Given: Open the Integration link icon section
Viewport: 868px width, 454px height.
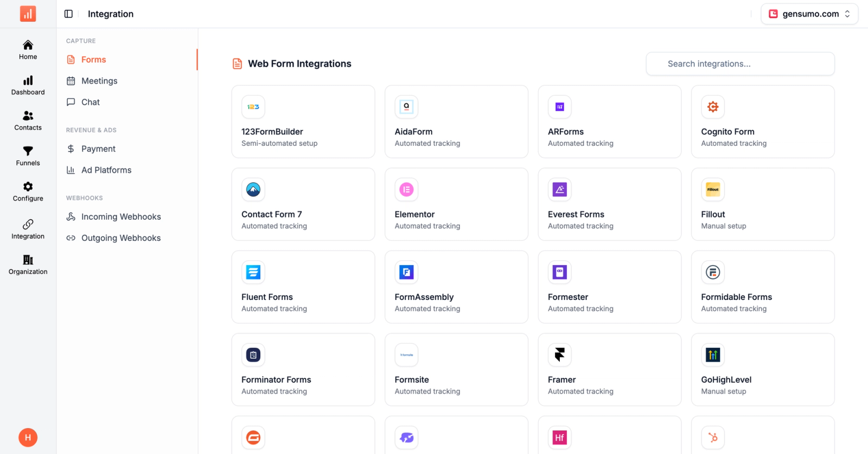Looking at the screenshot, I should (28, 229).
